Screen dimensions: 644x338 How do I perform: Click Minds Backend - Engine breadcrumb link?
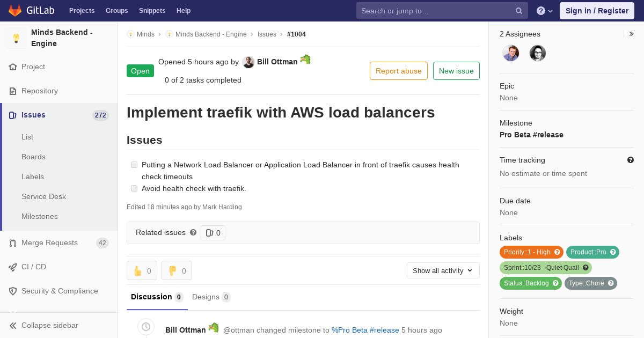211,34
